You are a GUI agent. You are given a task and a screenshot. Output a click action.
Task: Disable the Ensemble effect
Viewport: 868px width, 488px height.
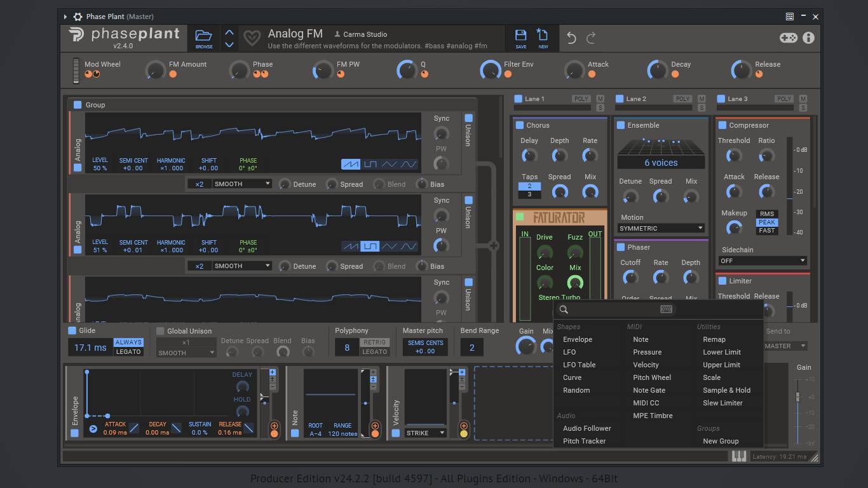621,125
